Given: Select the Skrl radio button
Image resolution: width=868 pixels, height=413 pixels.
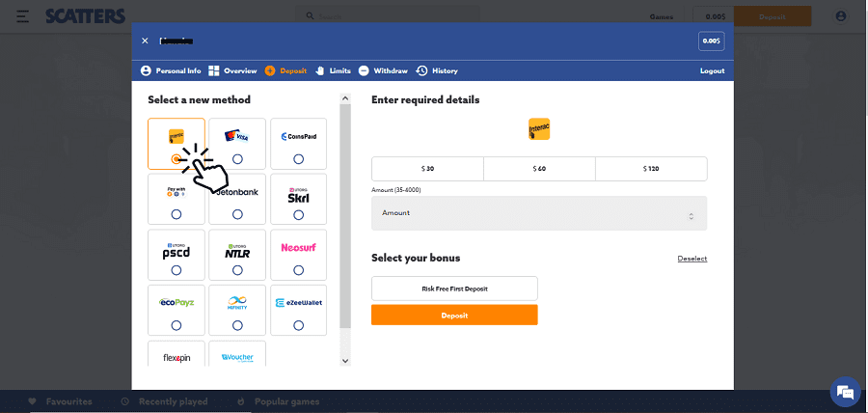Looking at the screenshot, I should 298,214.
